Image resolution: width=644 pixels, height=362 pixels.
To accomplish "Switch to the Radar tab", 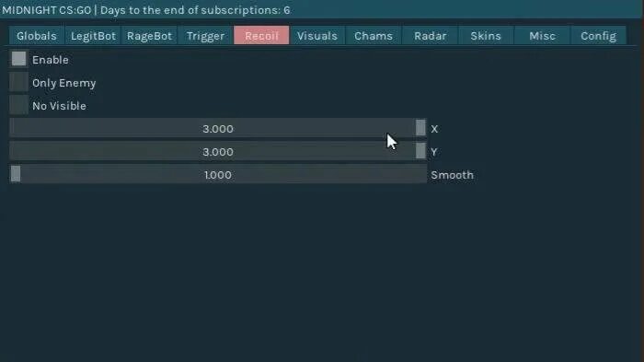I will pos(430,36).
